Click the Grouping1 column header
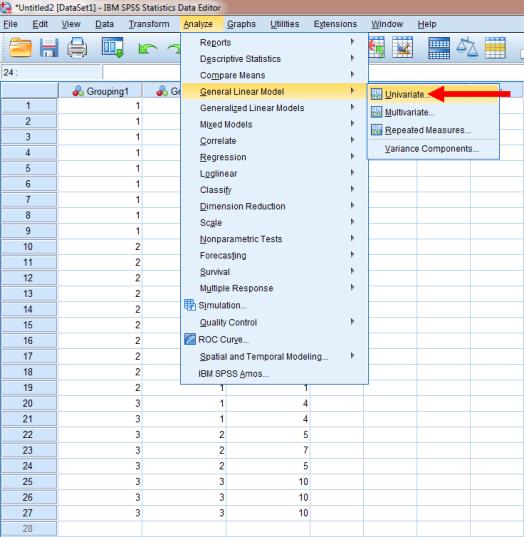This screenshot has width=524, height=537. 100,91
